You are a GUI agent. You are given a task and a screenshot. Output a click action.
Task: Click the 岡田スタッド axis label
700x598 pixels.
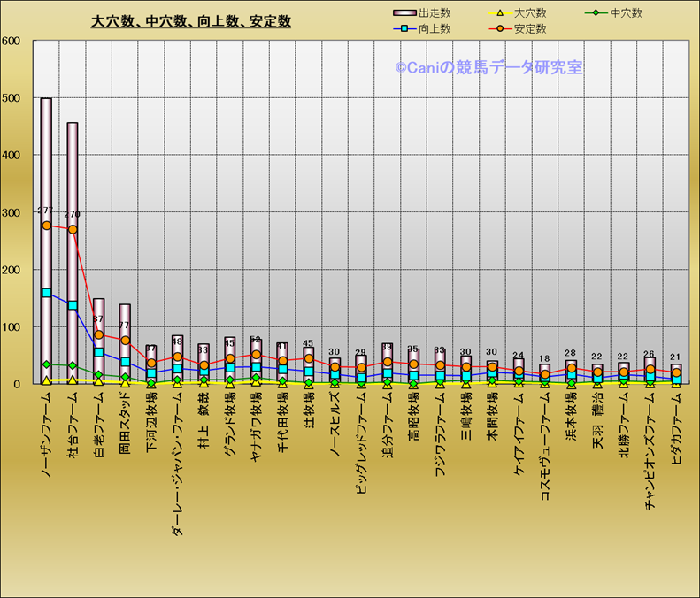pyautogui.click(x=125, y=426)
